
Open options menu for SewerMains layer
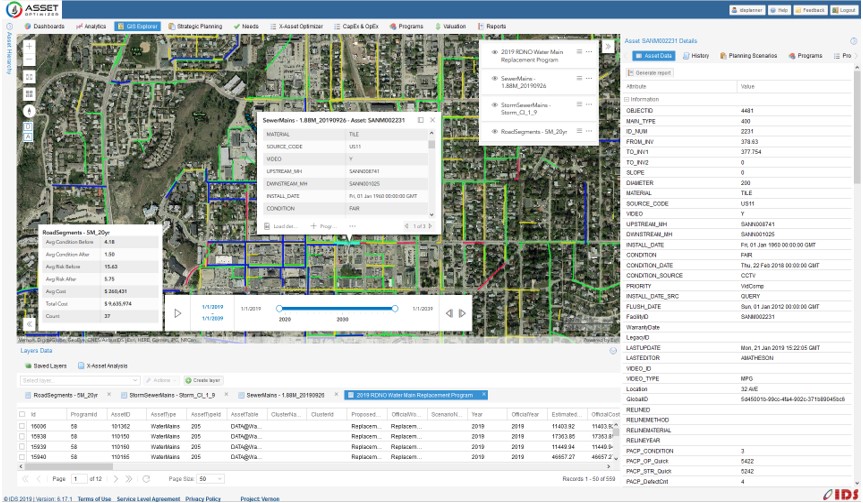(590, 78)
